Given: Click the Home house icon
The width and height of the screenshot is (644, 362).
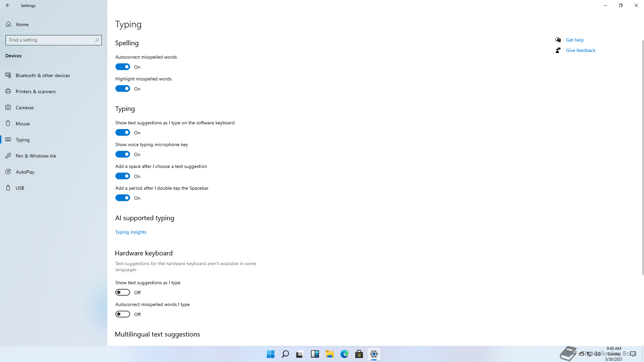Looking at the screenshot, I should click(x=8, y=24).
